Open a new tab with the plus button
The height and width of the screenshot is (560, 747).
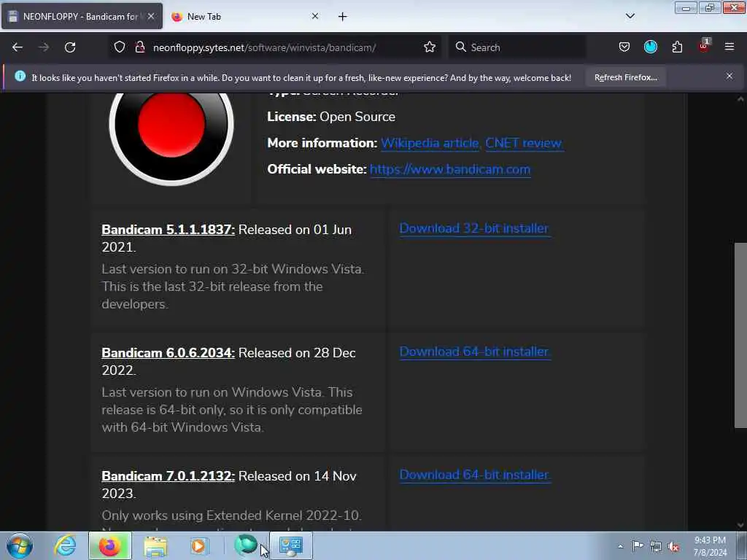click(x=343, y=17)
